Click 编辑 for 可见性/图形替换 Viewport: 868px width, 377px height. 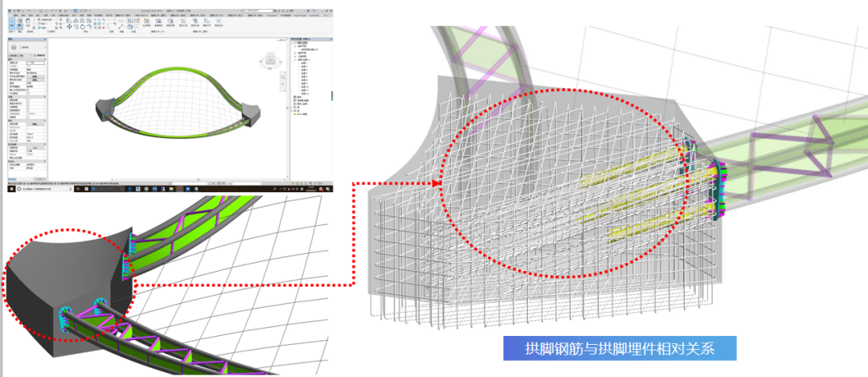(x=35, y=77)
